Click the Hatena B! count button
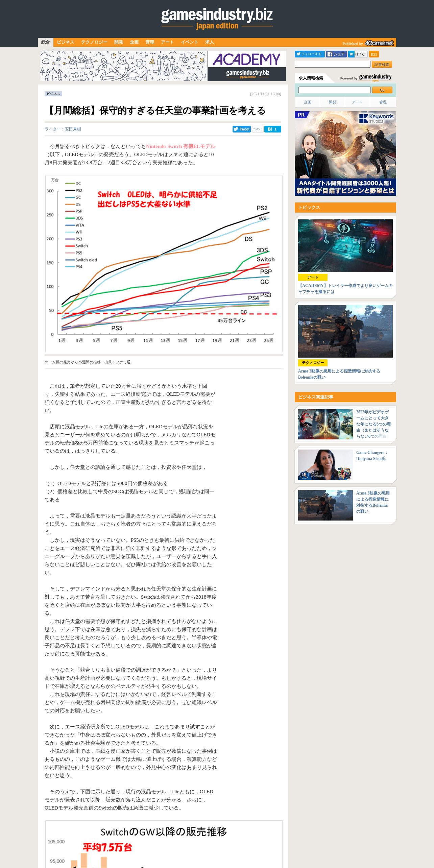 [x=273, y=129]
